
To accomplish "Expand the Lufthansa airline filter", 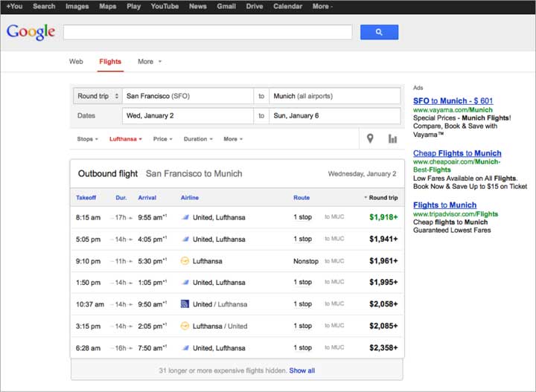I will [126, 139].
